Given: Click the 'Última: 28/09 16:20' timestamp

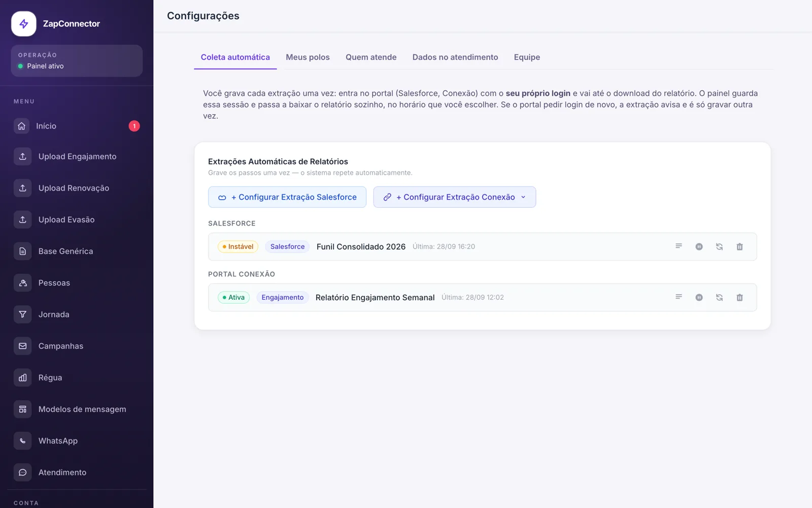Looking at the screenshot, I should (x=444, y=246).
